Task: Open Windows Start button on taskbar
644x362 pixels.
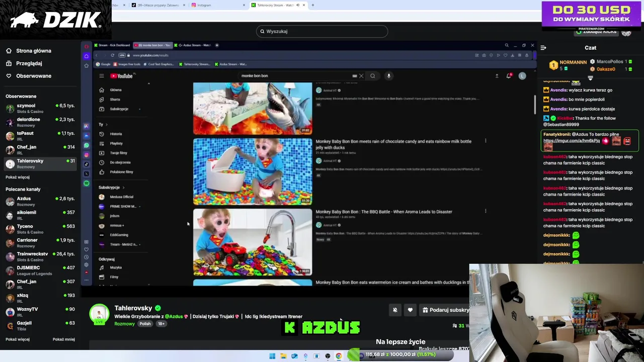Action: pos(272,356)
